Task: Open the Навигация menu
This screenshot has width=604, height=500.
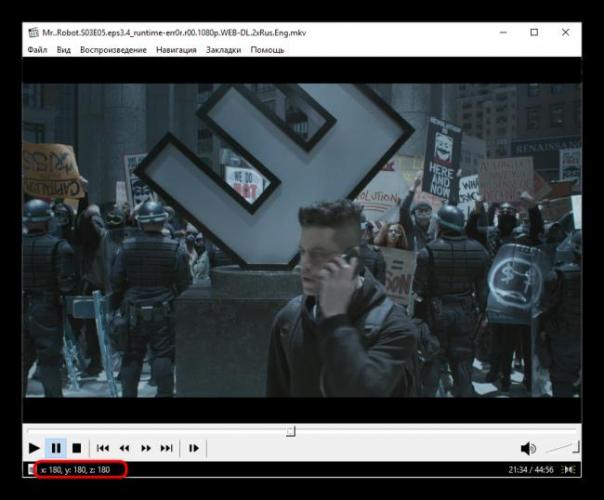Action: 176,50
